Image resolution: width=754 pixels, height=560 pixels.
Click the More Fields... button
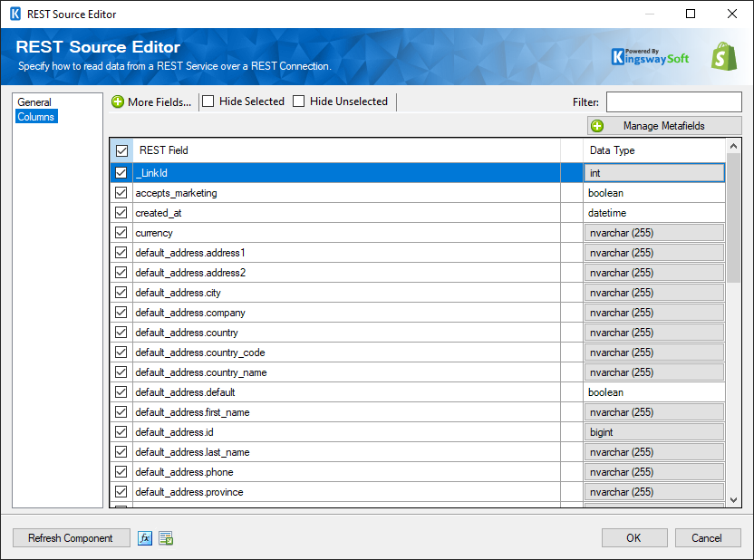(152, 101)
